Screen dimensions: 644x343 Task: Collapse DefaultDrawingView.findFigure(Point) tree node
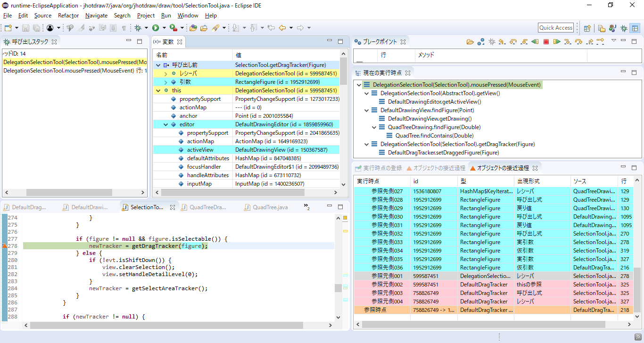click(367, 110)
